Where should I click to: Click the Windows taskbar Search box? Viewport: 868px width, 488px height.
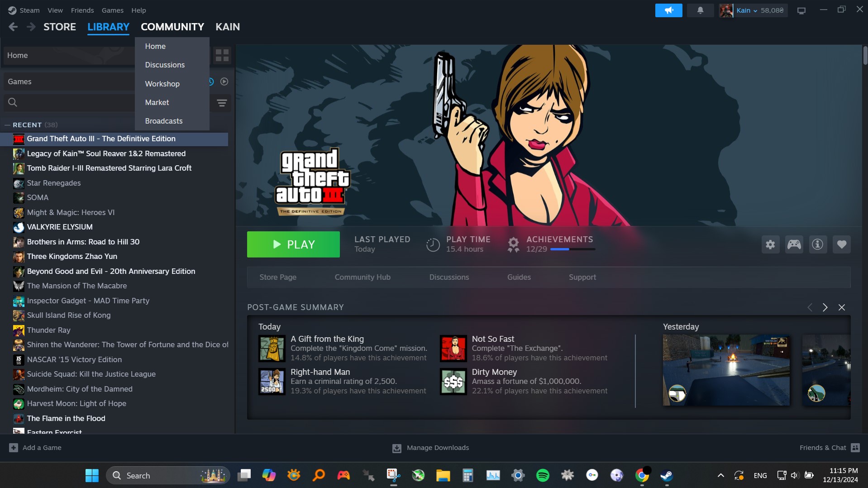click(168, 475)
